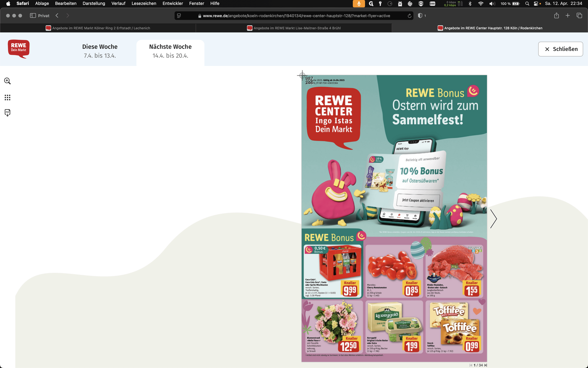
Task: Jump to first page icon in pager
Action: (471, 365)
